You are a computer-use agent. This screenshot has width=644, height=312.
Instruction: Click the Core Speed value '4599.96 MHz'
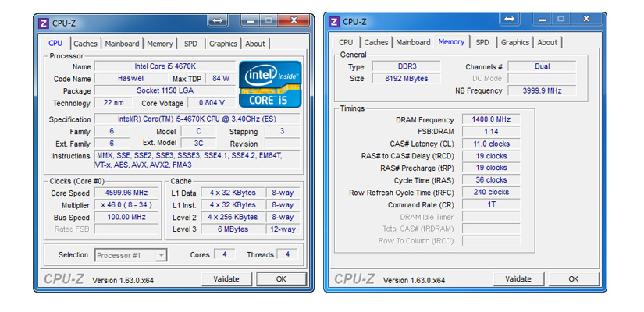(126, 193)
